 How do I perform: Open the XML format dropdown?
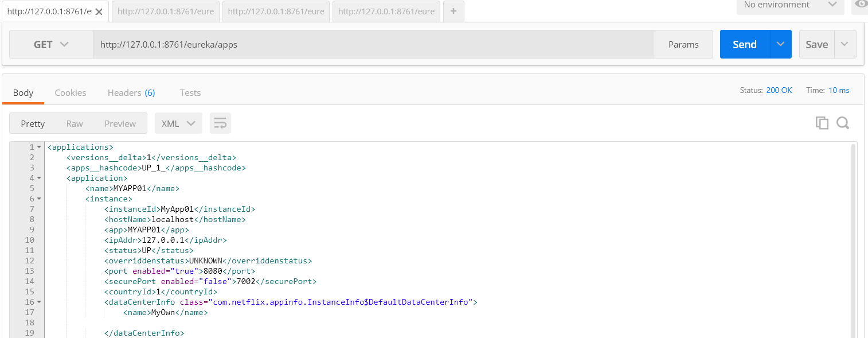point(178,123)
